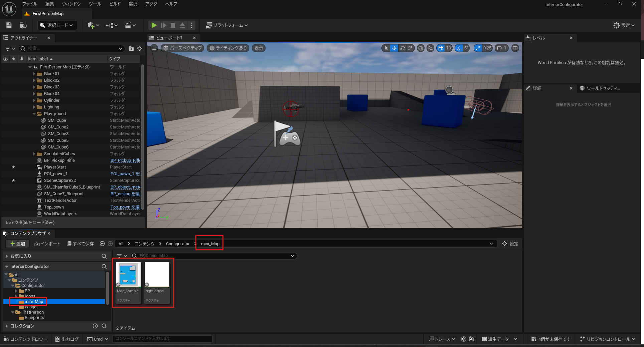Screen dimensions: 644x347
Task: Click the Blueprints toolbar icon
Action: pos(109,25)
